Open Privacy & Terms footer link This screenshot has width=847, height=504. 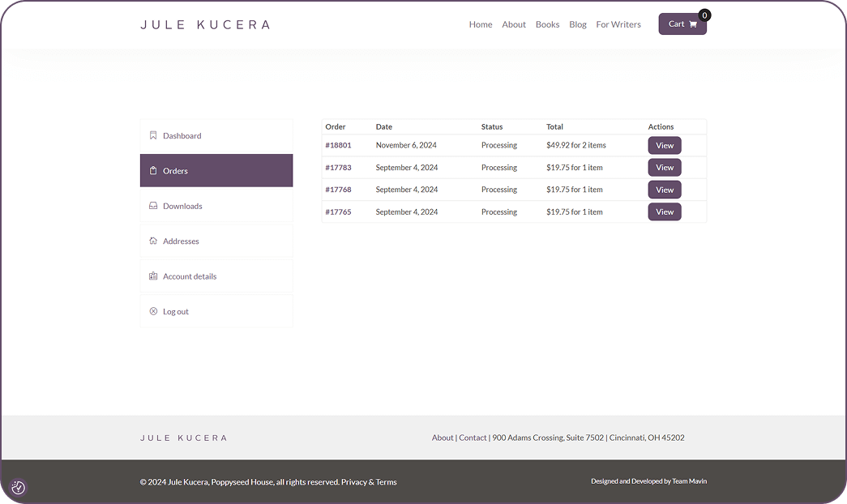click(369, 482)
